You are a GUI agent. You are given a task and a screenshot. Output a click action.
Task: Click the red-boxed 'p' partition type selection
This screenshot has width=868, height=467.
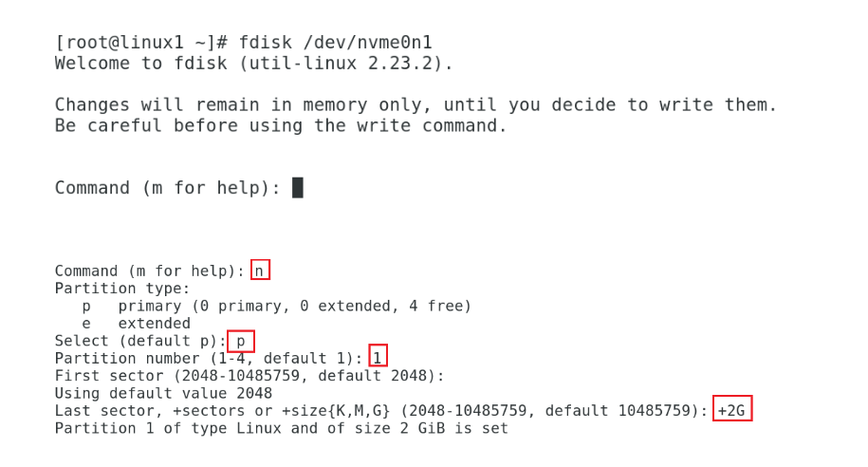click(241, 342)
